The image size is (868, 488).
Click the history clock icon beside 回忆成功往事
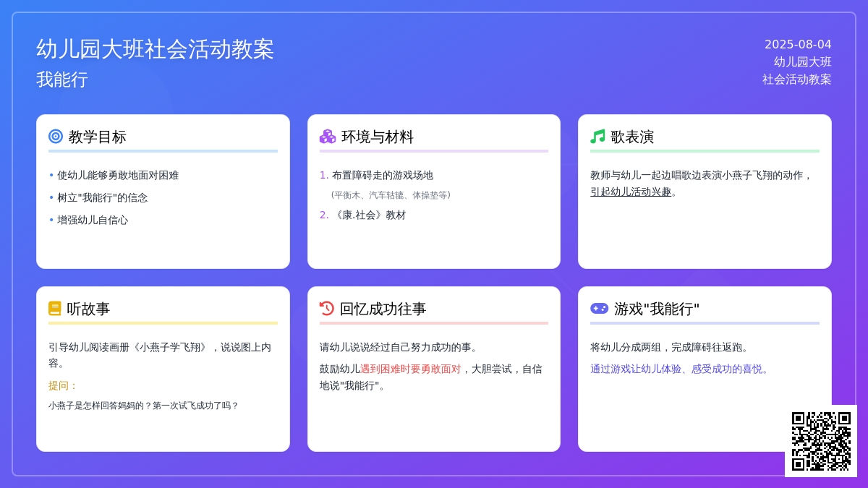coord(327,309)
